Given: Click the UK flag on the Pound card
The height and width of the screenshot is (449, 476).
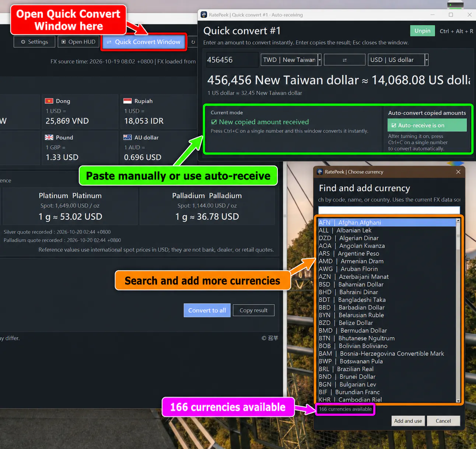Looking at the screenshot, I should pyautogui.click(x=49, y=137).
